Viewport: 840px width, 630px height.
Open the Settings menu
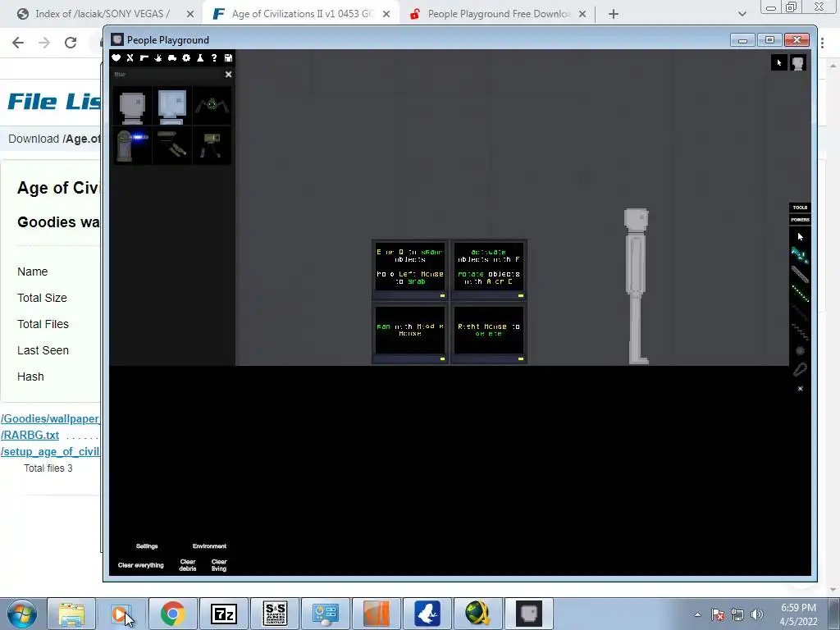click(147, 546)
